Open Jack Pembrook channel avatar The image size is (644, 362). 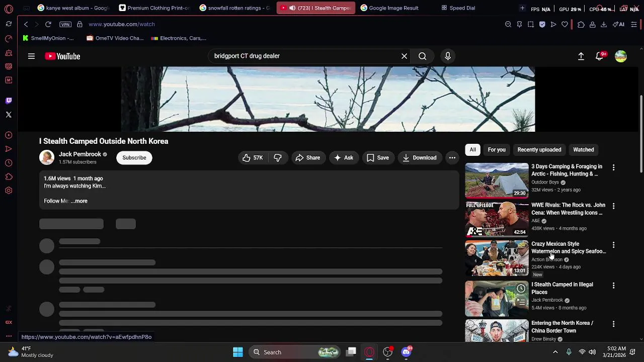pos(47,158)
